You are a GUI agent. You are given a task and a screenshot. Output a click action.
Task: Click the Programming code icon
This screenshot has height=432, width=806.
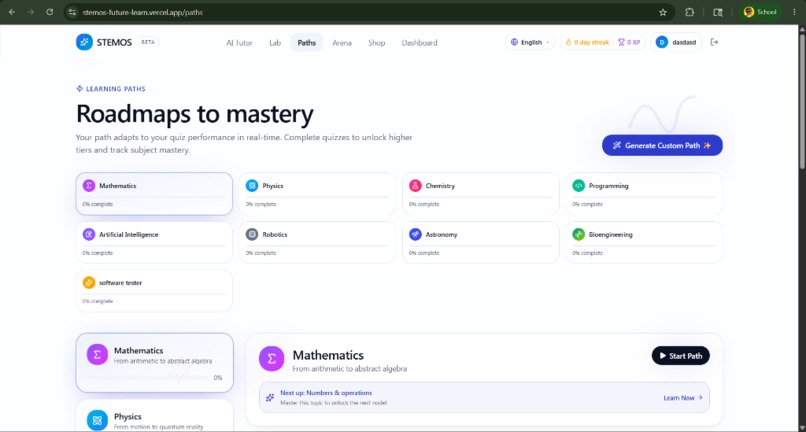tap(578, 186)
